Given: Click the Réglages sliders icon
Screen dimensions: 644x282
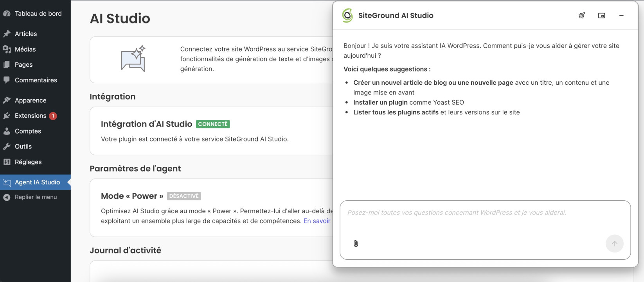Looking at the screenshot, I should [x=7, y=162].
